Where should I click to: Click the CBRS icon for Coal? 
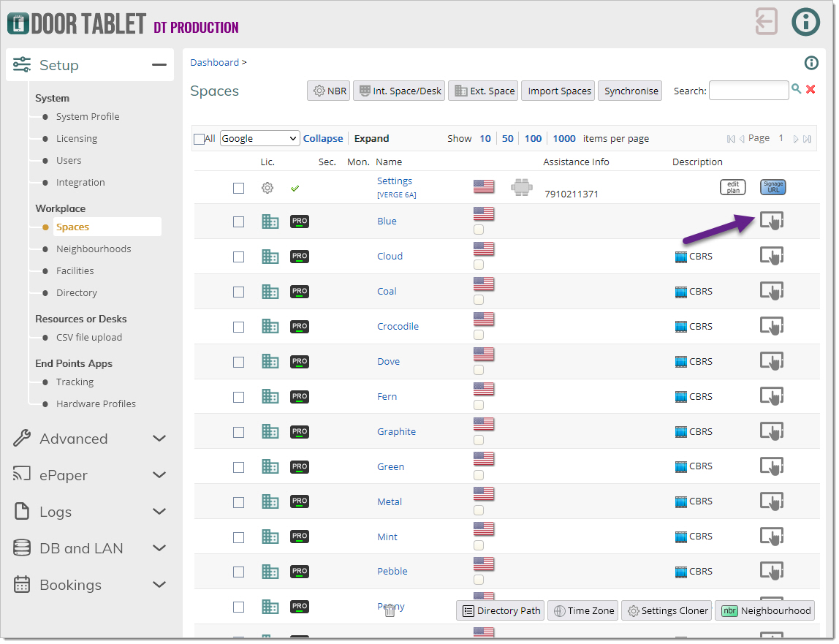(681, 292)
